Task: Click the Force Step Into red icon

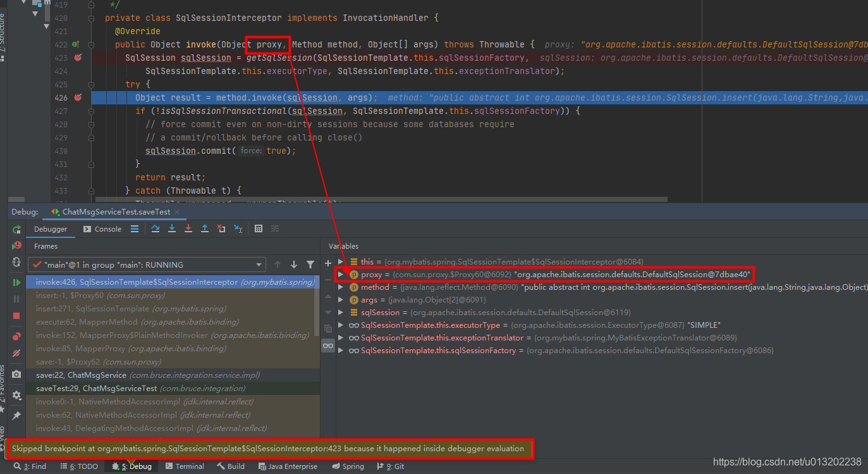Action: coord(188,228)
